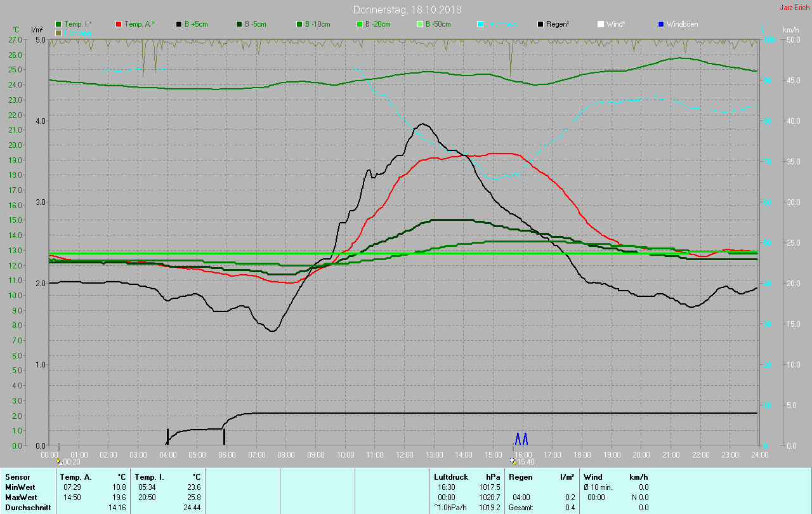Click the ^1.0hPa/h pressure trend text
This screenshot has width=812, height=514.
click(x=450, y=508)
